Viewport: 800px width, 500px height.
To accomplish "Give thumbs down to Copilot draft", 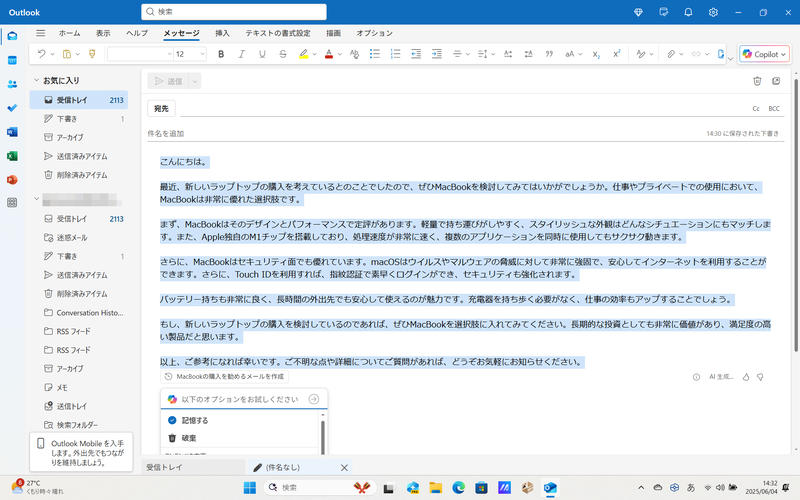I will pyautogui.click(x=760, y=377).
